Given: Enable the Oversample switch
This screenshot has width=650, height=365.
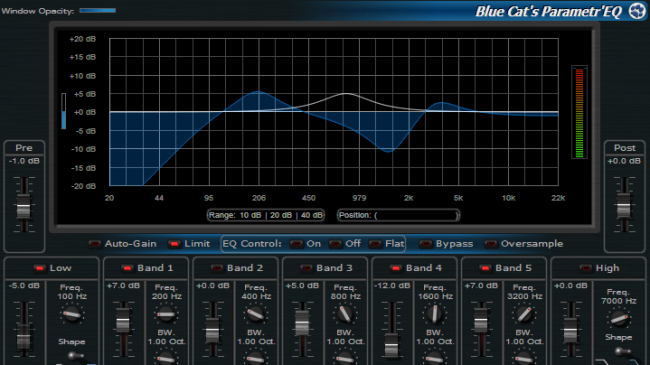Looking at the screenshot, I should [490, 244].
